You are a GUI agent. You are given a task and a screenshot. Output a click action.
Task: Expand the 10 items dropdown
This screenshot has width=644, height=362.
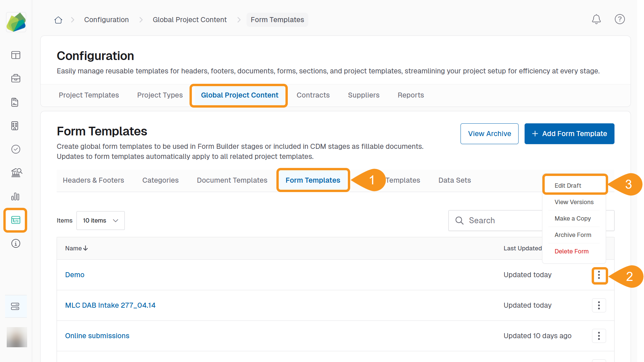coord(100,221)
